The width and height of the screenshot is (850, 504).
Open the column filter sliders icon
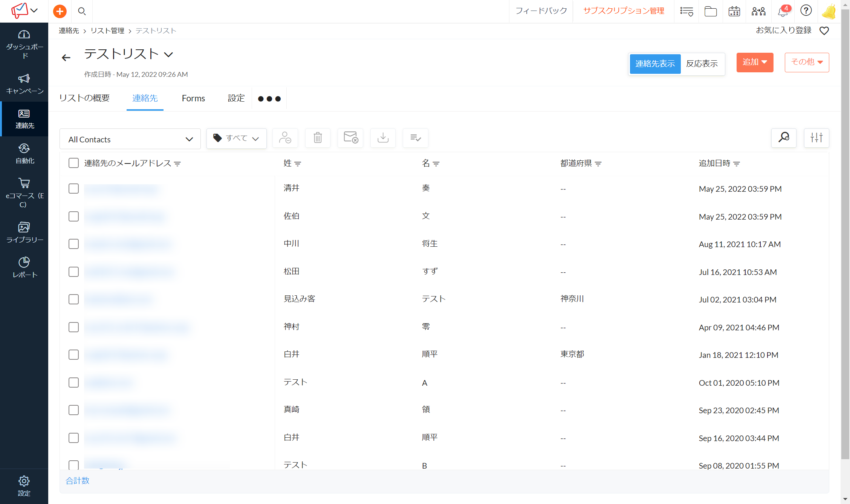pos(816,138)
